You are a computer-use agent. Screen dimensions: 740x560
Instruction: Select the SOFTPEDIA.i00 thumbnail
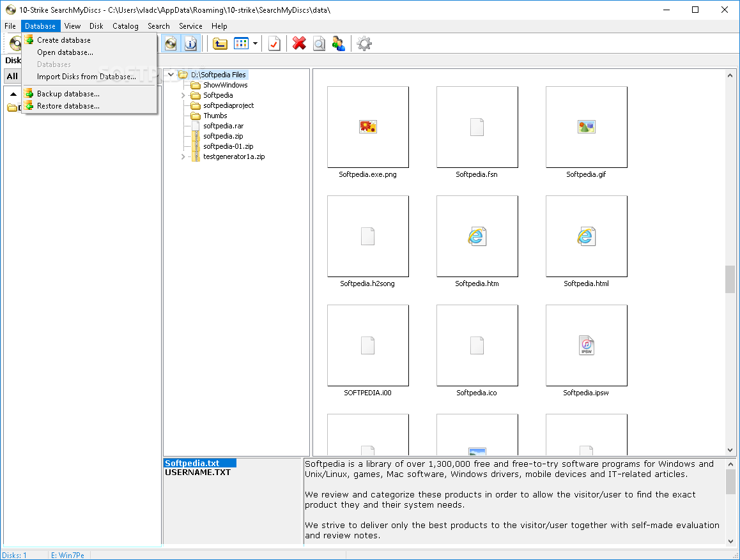pyautogui.click(x=367, y=345)
